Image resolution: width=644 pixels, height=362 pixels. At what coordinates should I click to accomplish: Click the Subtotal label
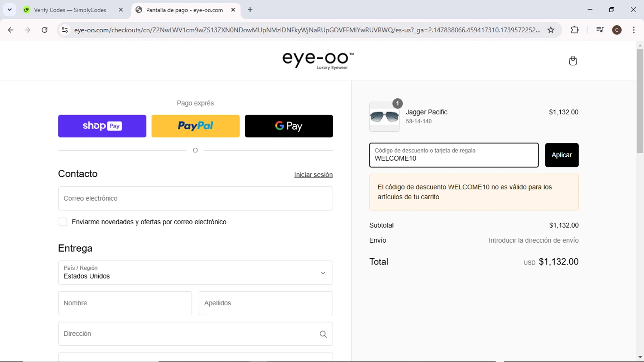tap(381, 225)
